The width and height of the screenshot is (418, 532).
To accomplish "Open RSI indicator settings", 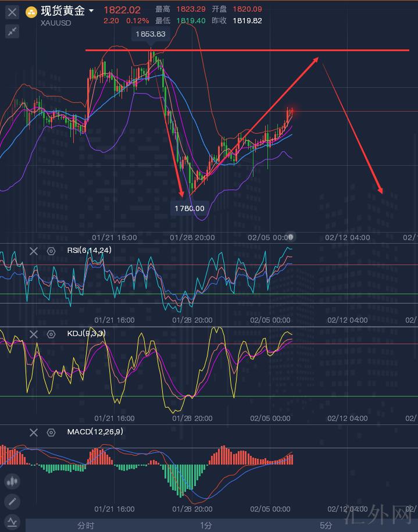I will point(51,251).
